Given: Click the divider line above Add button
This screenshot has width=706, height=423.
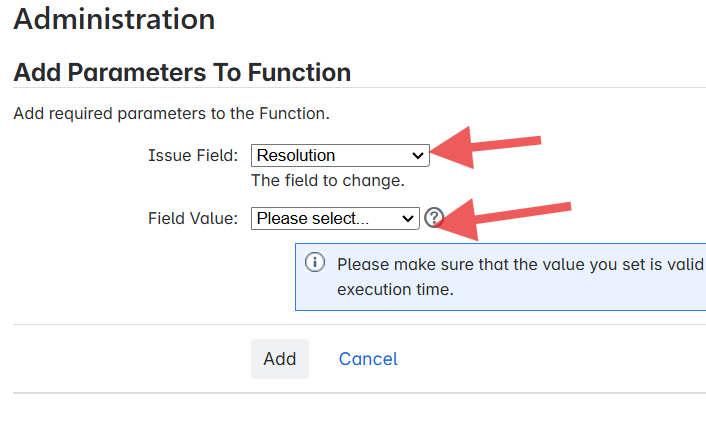Looking at the screenshot, I should click(359, 324).
